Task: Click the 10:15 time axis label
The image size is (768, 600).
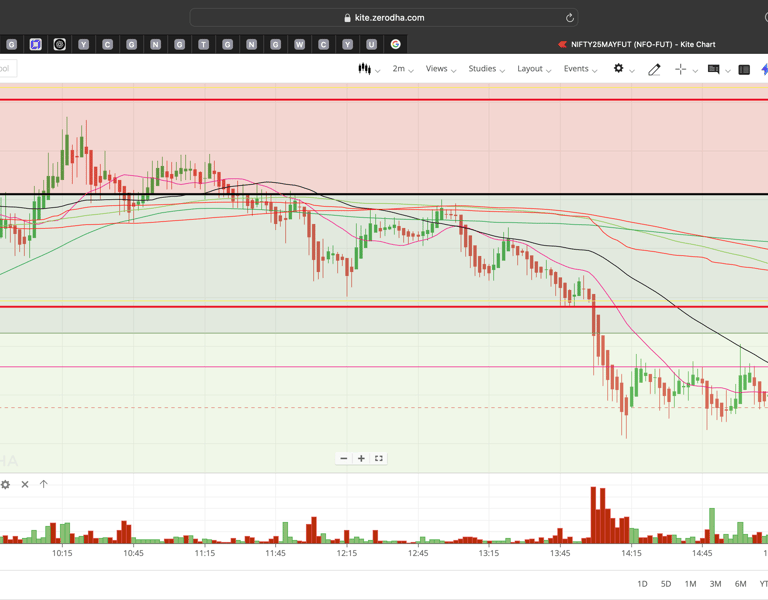Action: (62, 553)
